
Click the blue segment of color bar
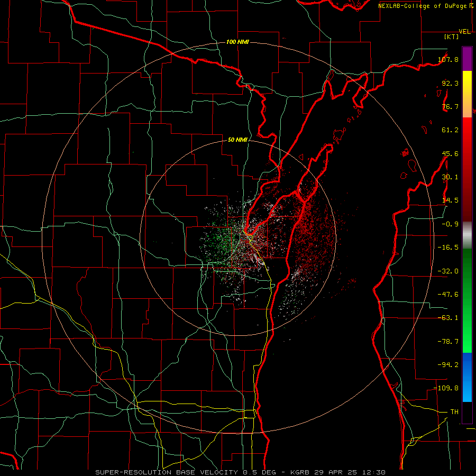[467, 377]
